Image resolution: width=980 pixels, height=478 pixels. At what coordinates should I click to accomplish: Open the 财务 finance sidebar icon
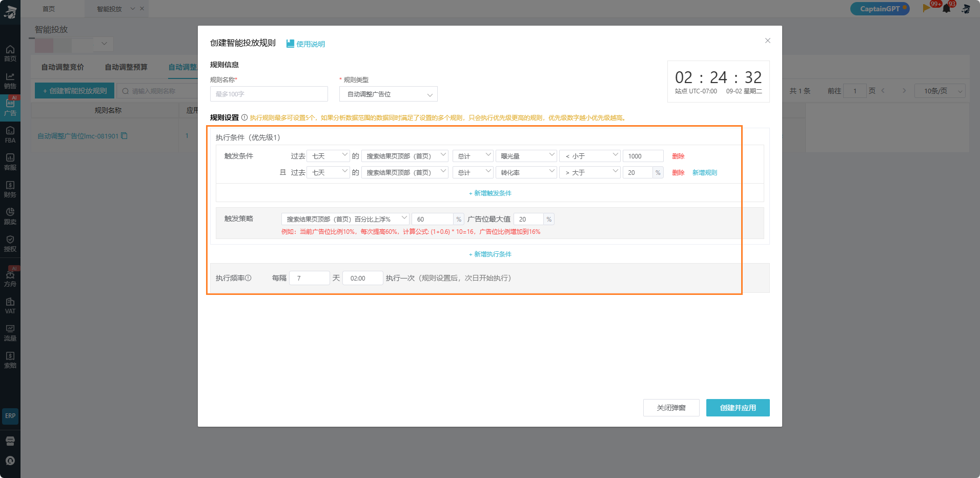pyautogui.click(x=10, y=189)
